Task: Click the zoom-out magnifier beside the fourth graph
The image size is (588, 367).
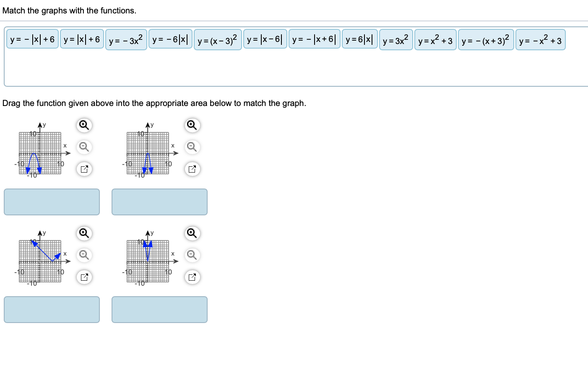Action: [x=192, y=255]
